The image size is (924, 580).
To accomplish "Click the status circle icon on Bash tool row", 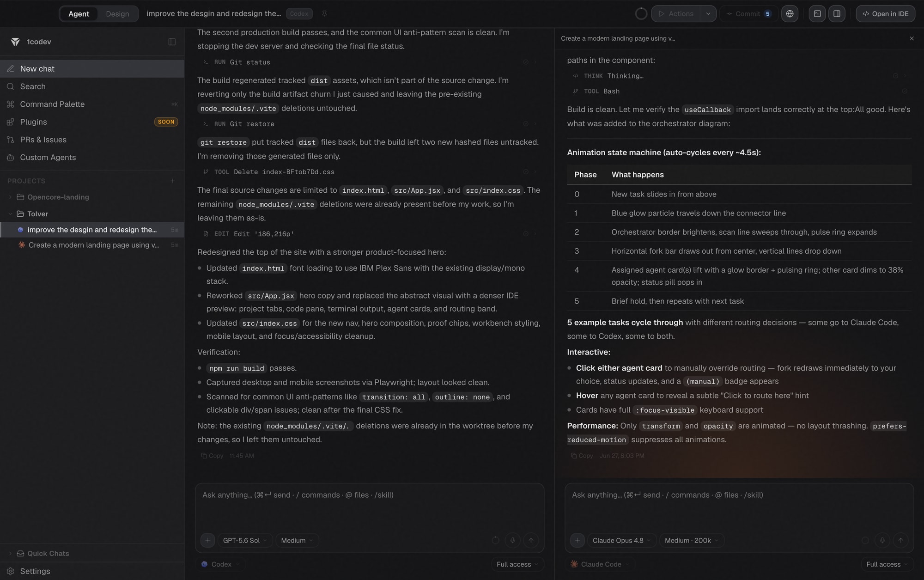I will point(905,91).
